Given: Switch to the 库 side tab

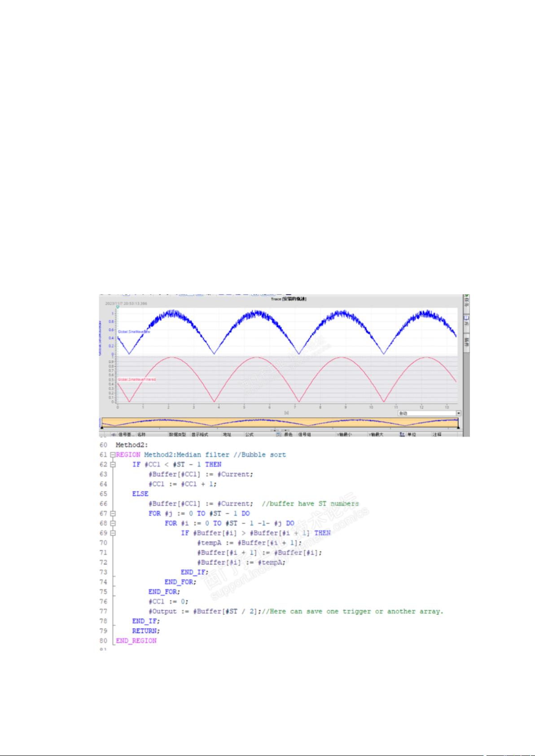Looking at the screenshot, I should pyautogui.click(x=467, y=320).
